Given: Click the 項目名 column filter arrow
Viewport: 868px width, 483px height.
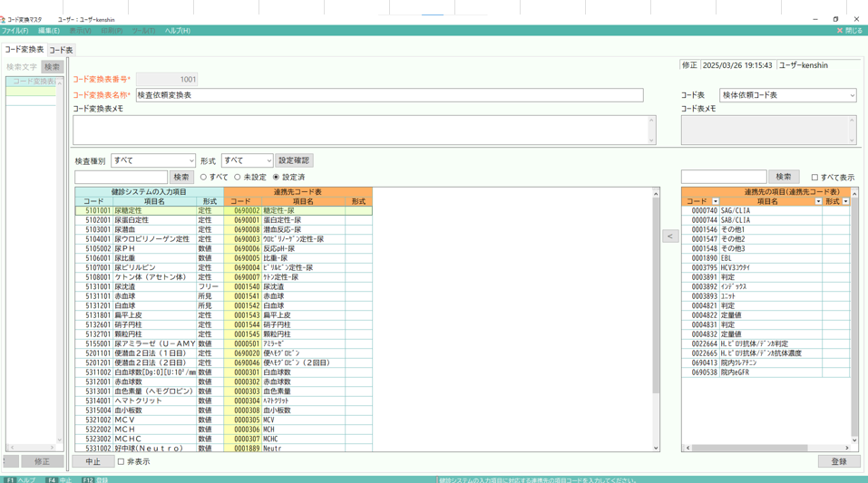Looking at the screenshot, I should (818, 201).
